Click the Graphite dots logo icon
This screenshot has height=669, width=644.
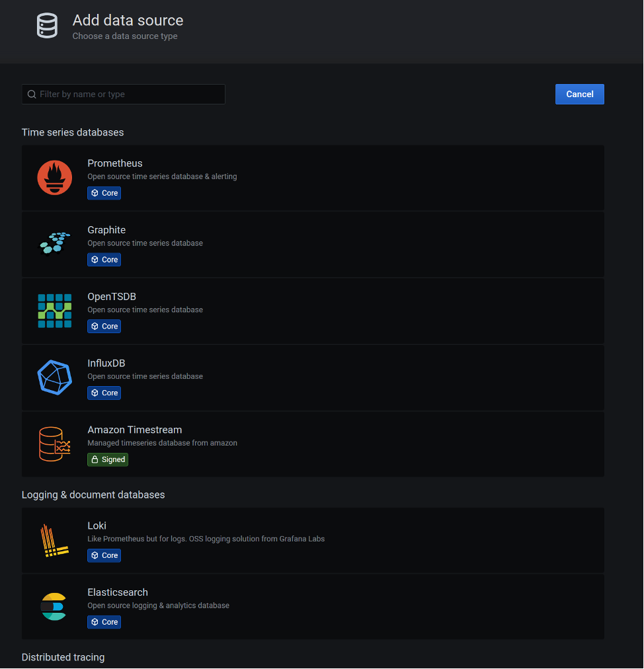[x=55, y=243]
